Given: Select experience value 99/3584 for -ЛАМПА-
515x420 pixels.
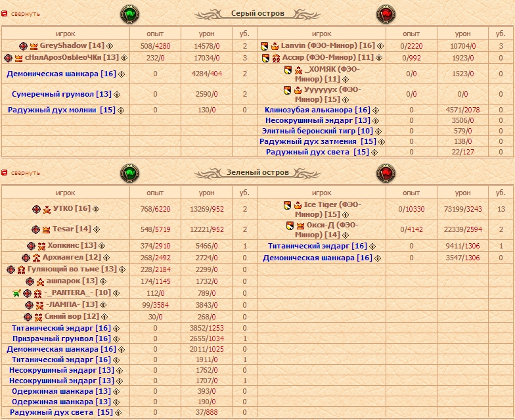Looking at the screenshot, I should (155, 305).
